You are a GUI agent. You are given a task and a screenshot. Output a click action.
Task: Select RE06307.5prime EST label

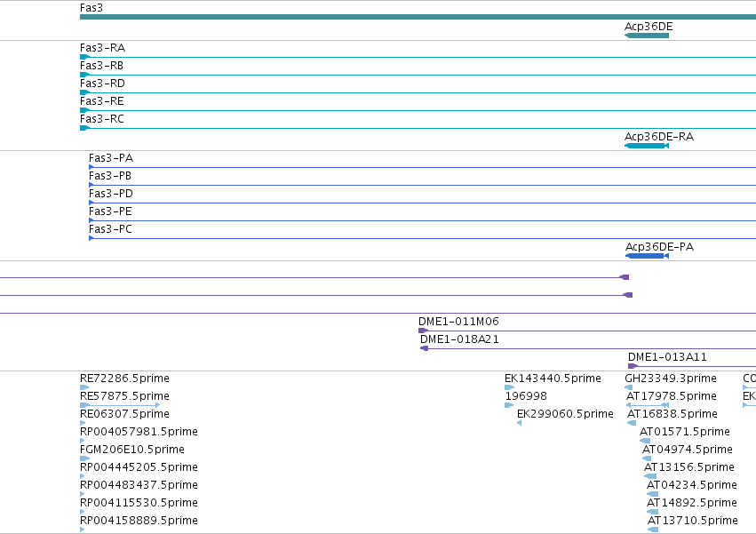[124, 414]
